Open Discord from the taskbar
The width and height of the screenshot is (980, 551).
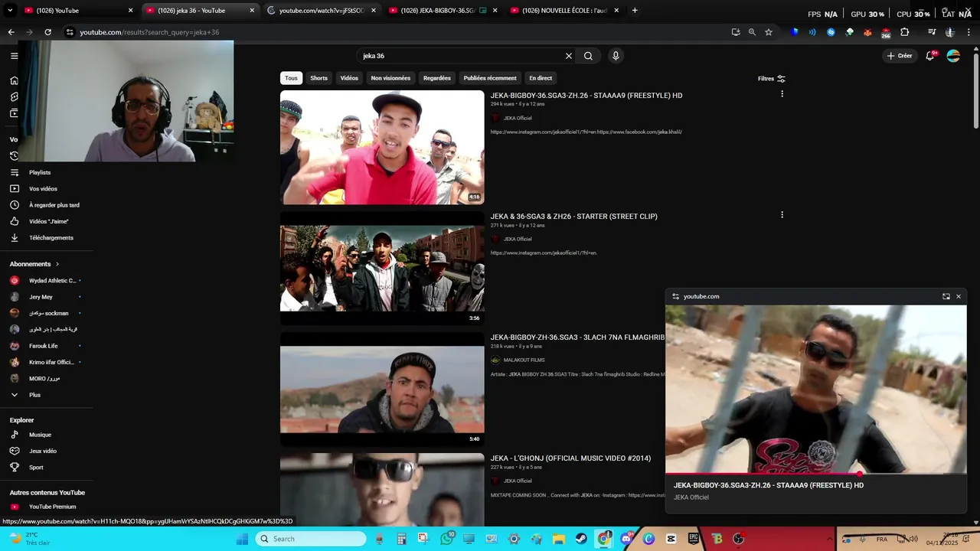626,539
